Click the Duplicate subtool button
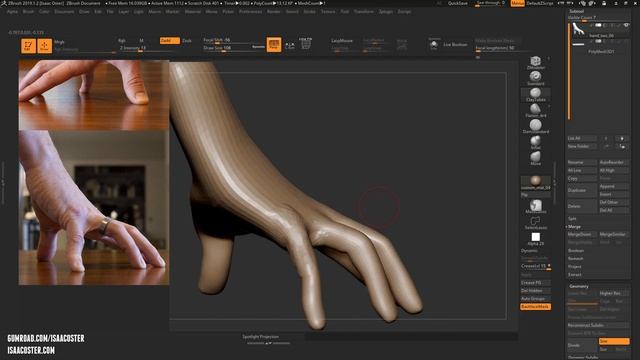The height and width of the screenshot is (360, 640). [x=582, y=190]
